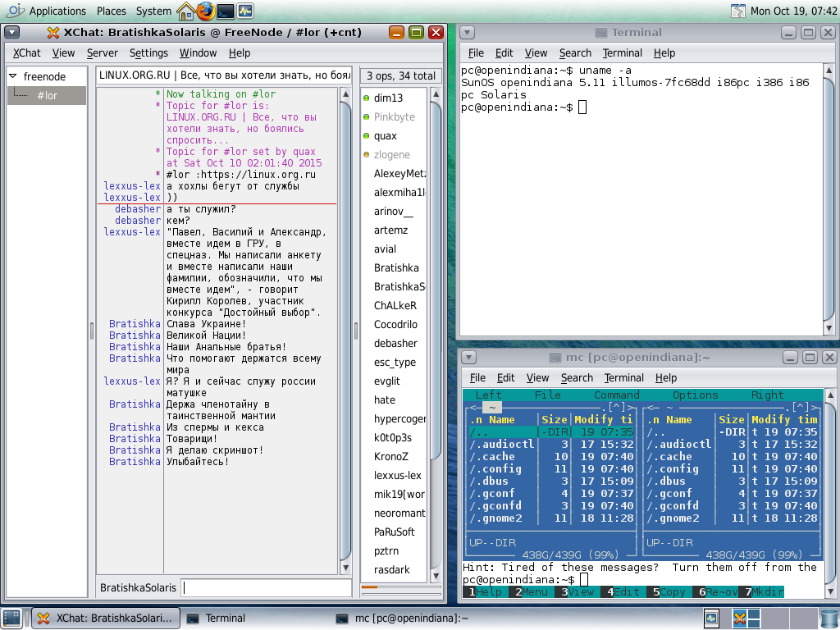Select user PaRuSoft in user list
Screen dimensions: 840x630
395,532
